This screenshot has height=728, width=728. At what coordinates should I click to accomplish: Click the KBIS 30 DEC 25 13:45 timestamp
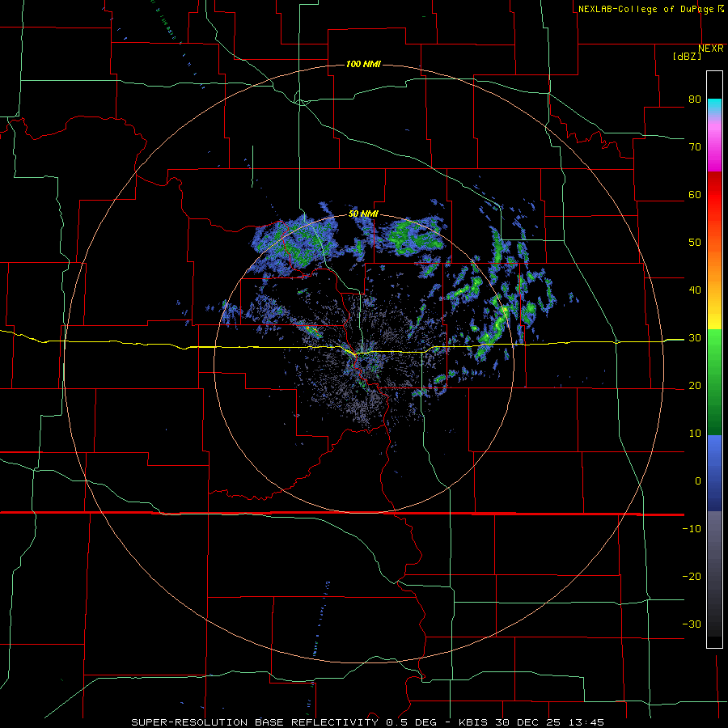(x=531, y=722)
